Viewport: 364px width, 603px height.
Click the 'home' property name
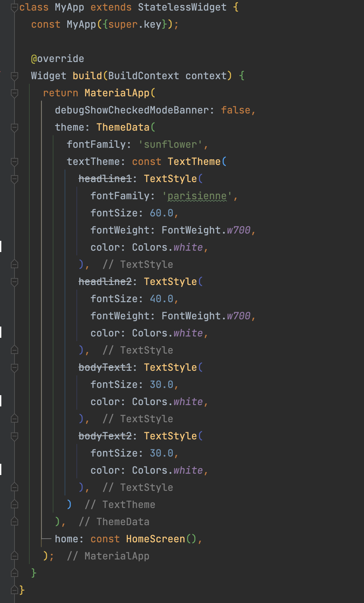coord(67,539)
